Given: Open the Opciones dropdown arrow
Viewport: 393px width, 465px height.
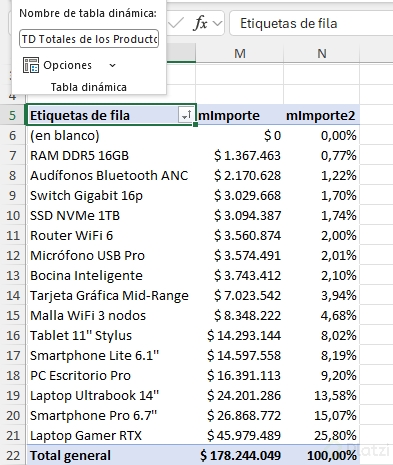Looking at the screenshot, I should pos(113,65).
